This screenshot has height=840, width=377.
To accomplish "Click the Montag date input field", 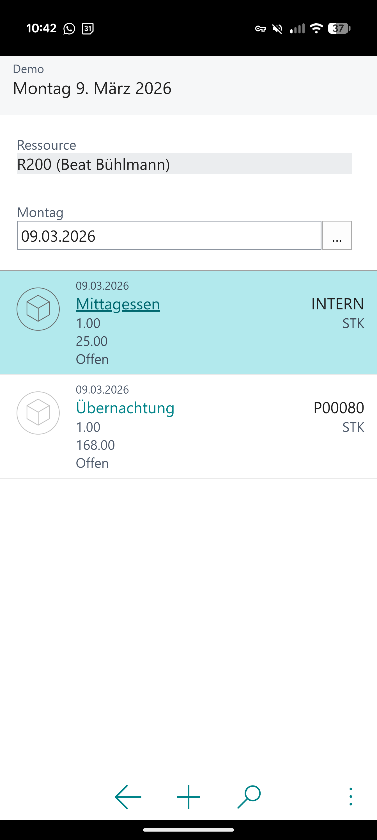I will [x=169, y=236].
